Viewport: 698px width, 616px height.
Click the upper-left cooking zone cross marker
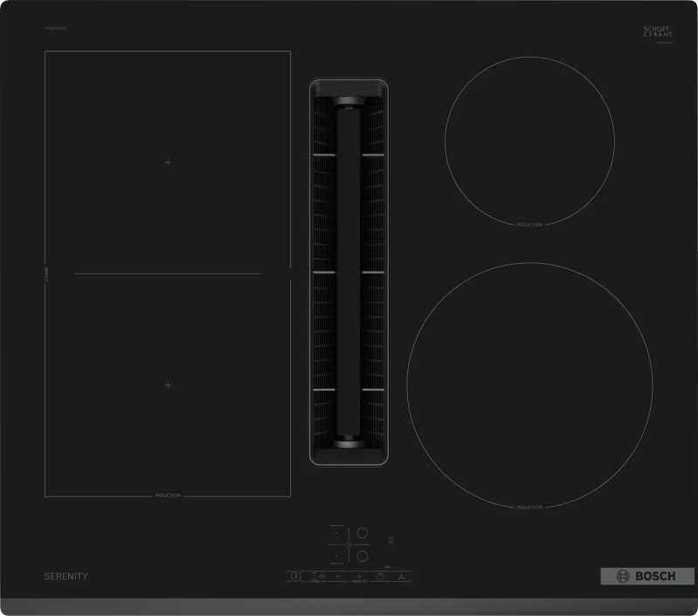tap(168, 163)
